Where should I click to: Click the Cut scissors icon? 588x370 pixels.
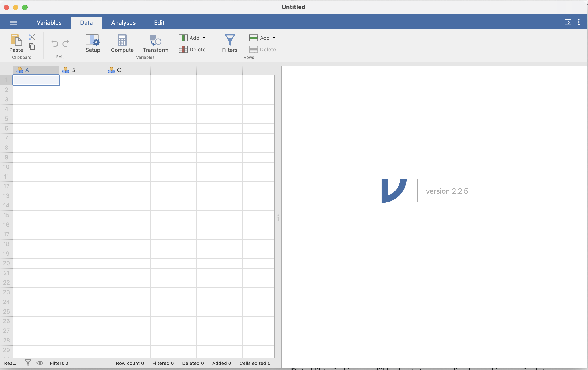tap(32, 37)
